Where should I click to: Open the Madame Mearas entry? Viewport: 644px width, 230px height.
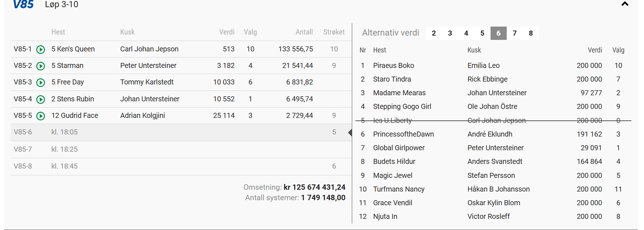click(399, 93)
